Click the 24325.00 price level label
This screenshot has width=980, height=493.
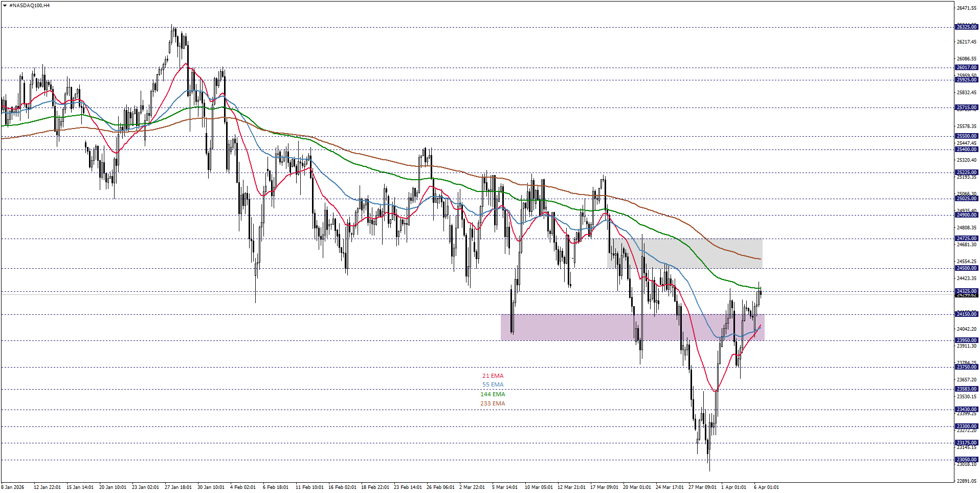point(966,291)
